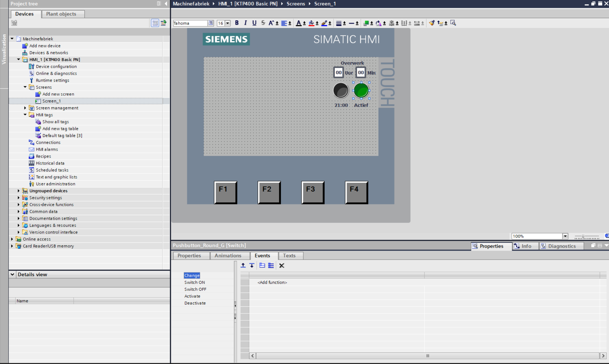Toggle italic text formatting
This screenshot has height=364, width=609.
(245, 23)
